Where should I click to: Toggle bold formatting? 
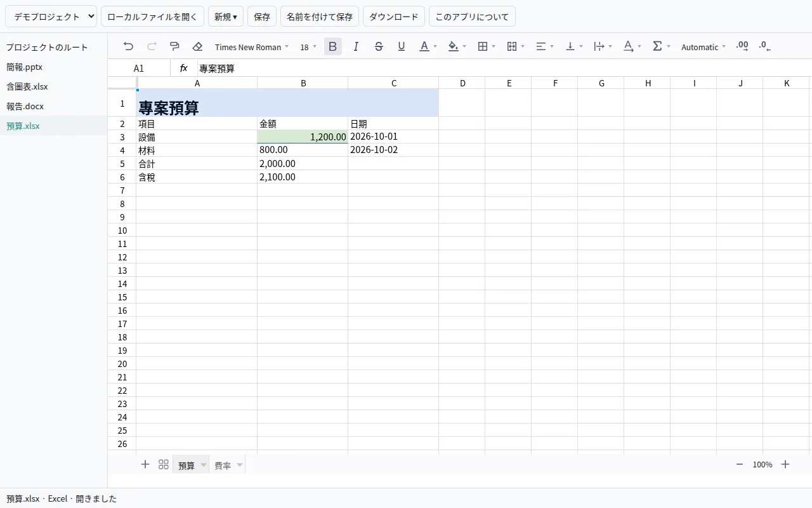pos(333,46)
